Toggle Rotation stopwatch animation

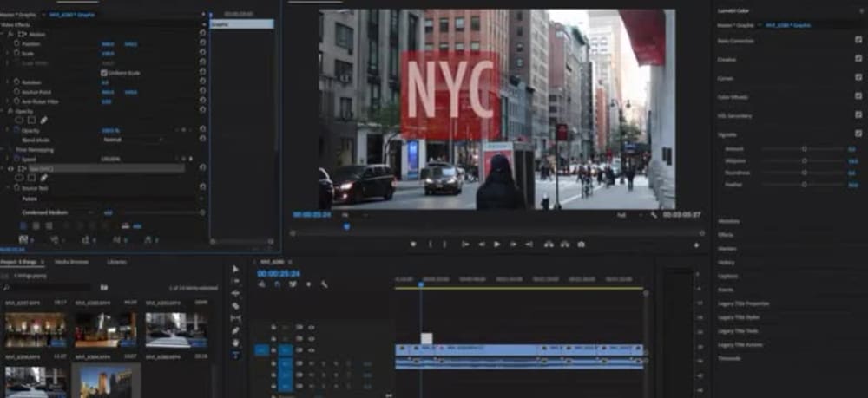coord(16,82)
